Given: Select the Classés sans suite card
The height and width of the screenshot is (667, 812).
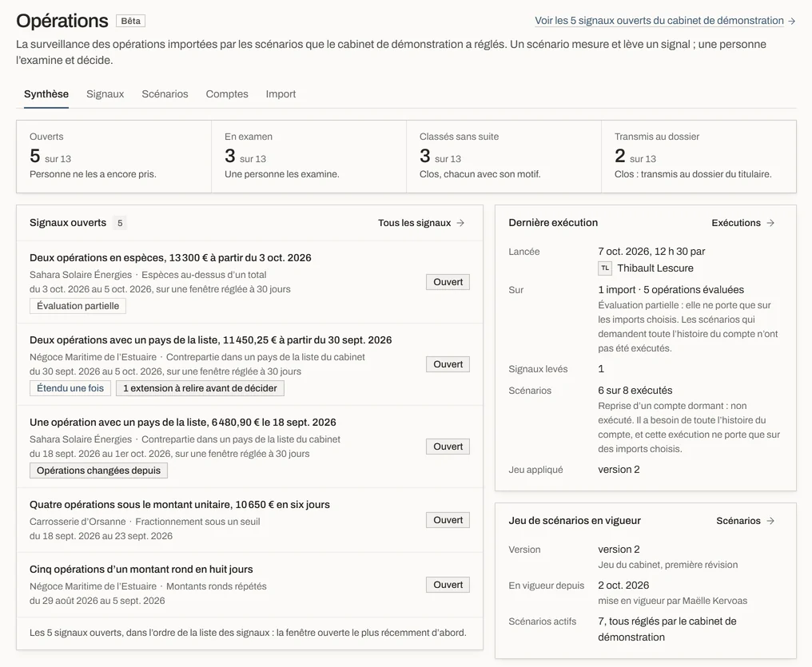Looking at the screenshot, I should [504, 157].
